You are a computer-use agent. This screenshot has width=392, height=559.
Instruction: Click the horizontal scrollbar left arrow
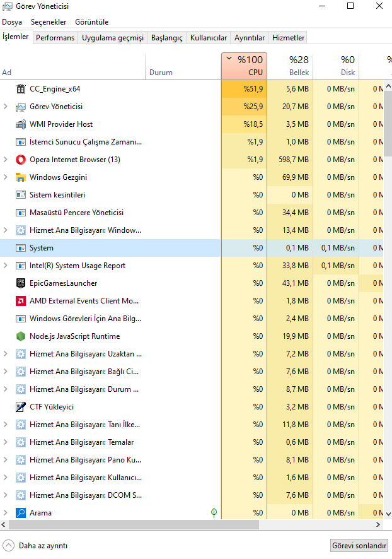4,524
